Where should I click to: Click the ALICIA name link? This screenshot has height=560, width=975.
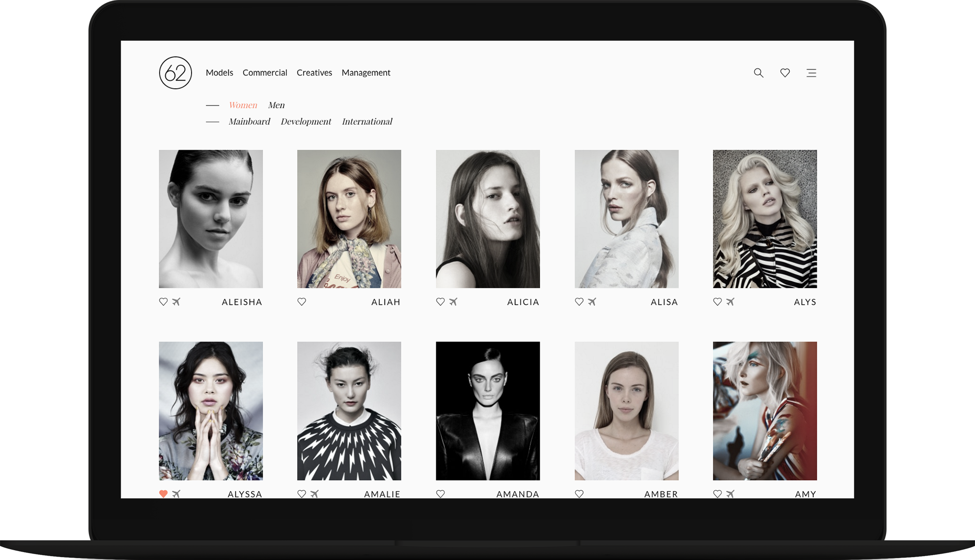[523, 302]
